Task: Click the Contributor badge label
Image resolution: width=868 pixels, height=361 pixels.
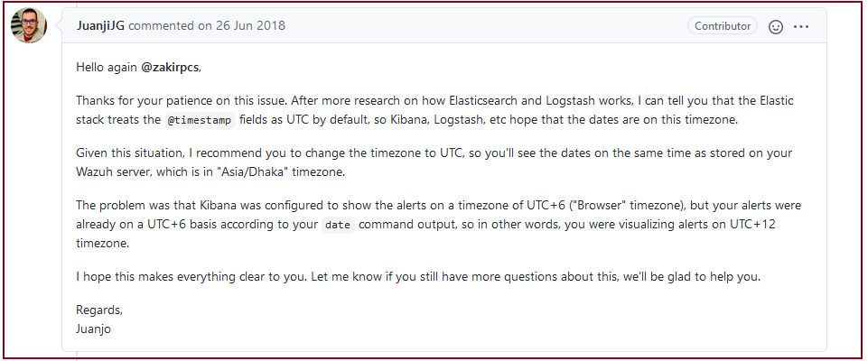Action: point(723,26)
